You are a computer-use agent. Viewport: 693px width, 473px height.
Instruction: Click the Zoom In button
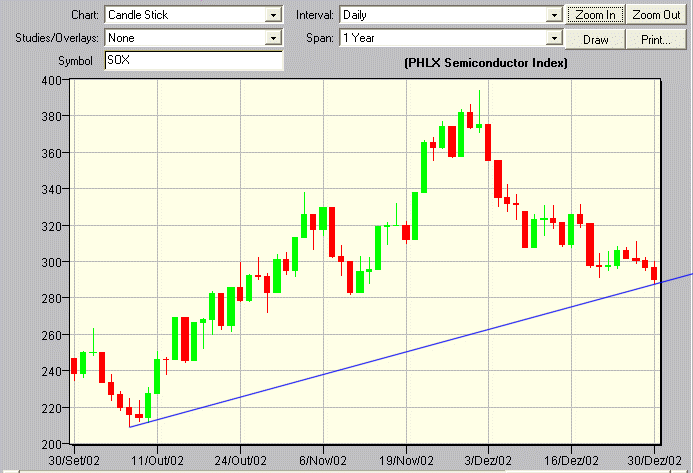[595, 15]
